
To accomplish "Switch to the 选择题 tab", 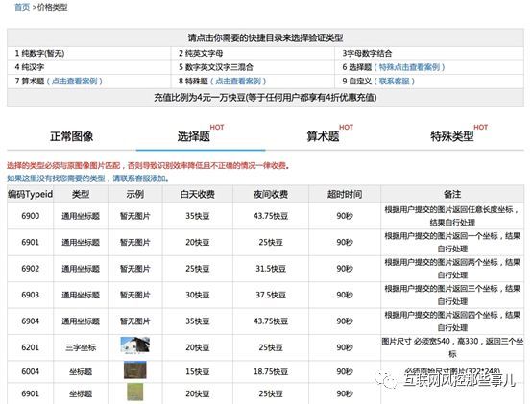I will pyautogui.click(x=194, y=136).
